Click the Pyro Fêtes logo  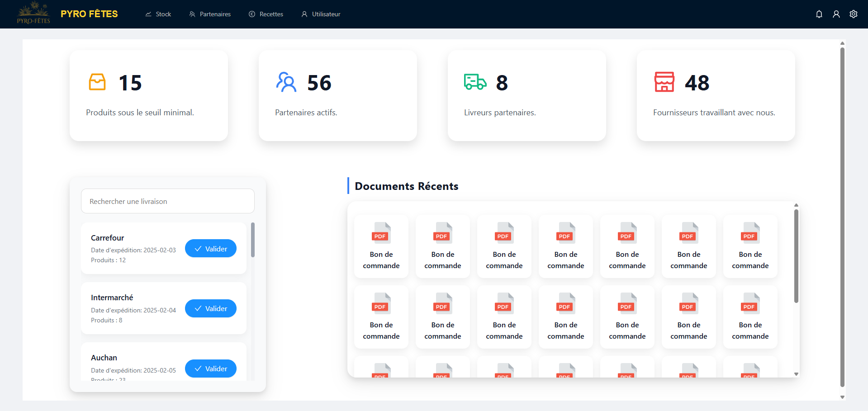pos(33,14)
